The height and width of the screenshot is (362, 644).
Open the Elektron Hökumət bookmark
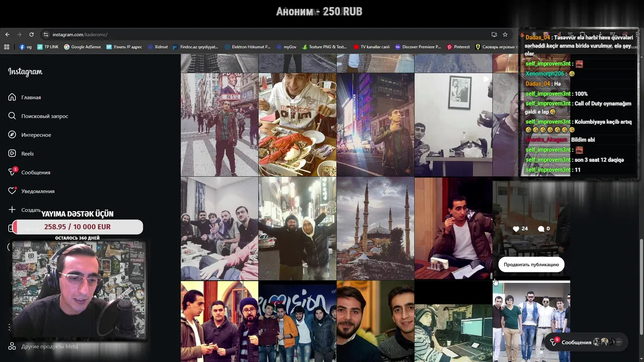pyautogui.click(x=248, y=47)
